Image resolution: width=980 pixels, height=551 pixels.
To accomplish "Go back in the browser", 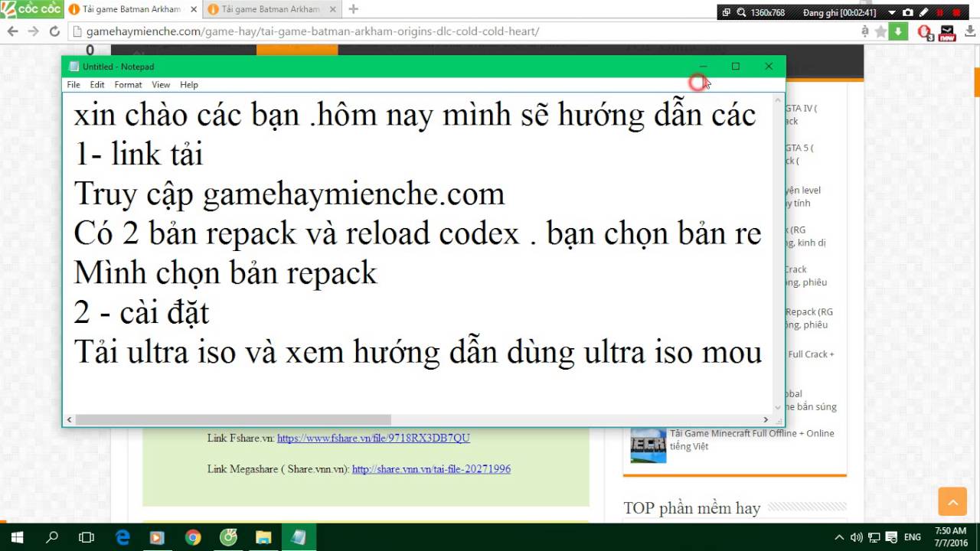I will point(11,31).
